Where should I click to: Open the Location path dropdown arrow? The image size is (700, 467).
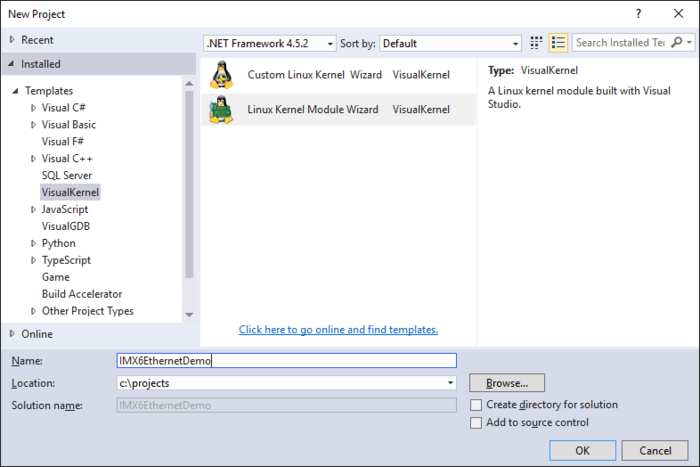point(450,383)
